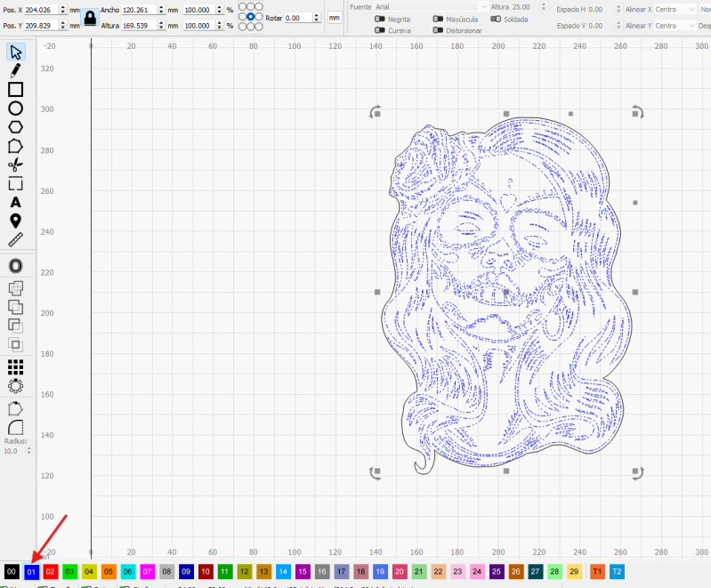Viewport: 711px width, 588px height.
Task: Turn on the Cursiva toggle
Action: (380, 30)
